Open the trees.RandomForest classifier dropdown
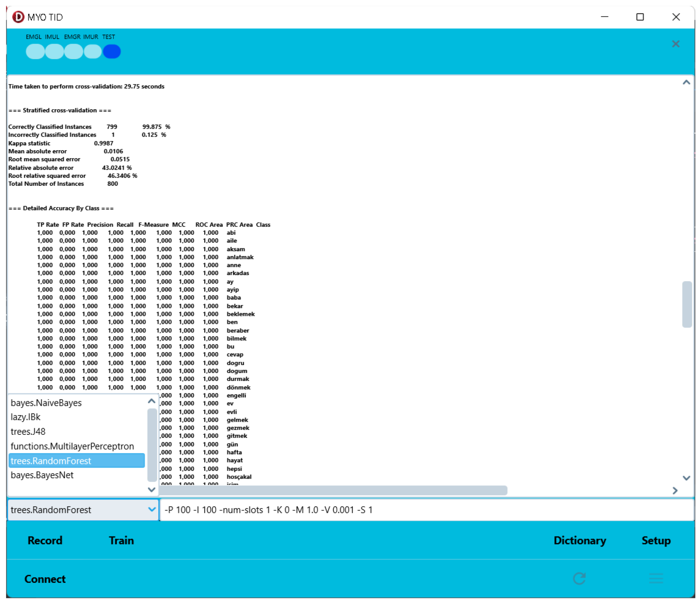This screenshot has height=604, width=700. [x=83, y=510]
